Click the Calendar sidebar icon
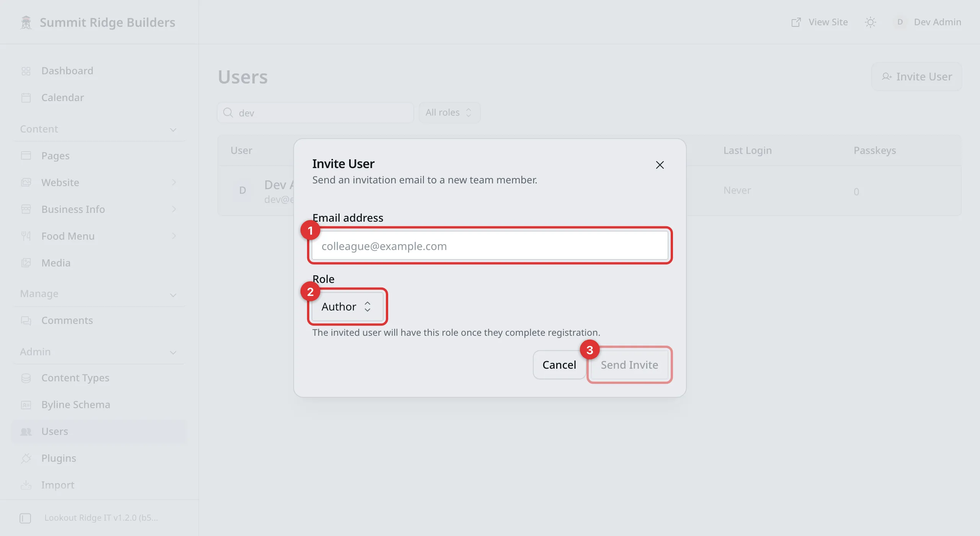The height and width of the screenshot is (536, 980). click(x=26, y=98)
